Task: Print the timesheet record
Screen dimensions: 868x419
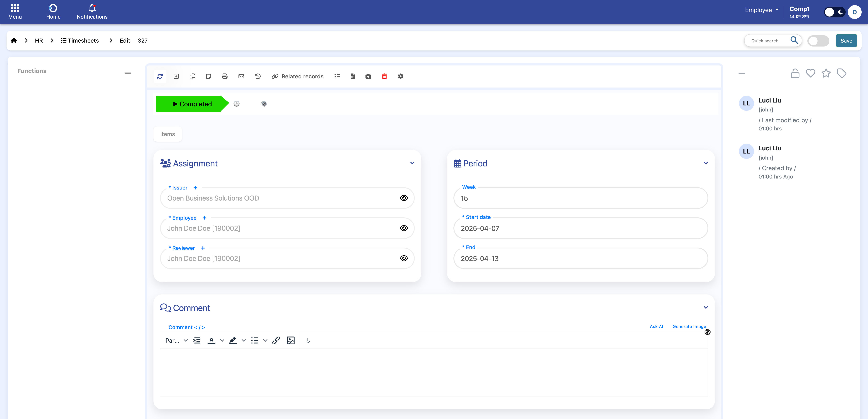Action: pos(225,76)
